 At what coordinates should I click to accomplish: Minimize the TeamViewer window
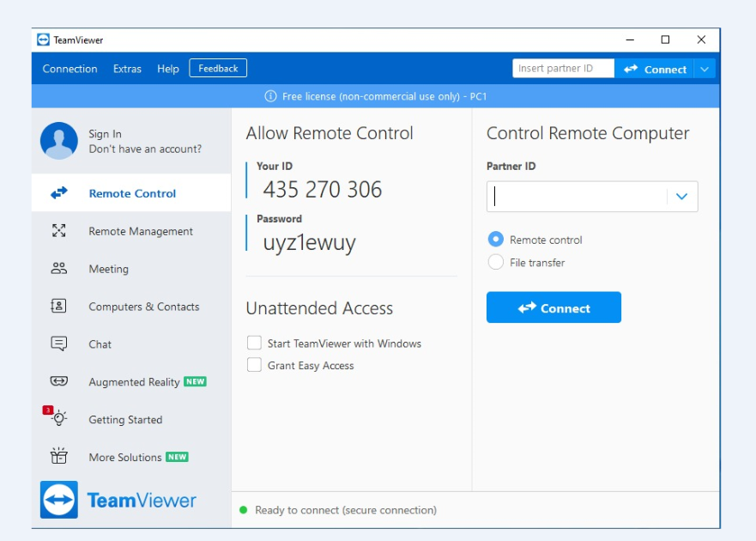(x=630, y=40)
